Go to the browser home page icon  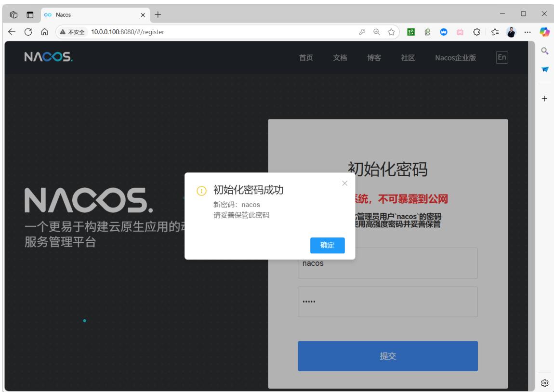coord(44,32)
